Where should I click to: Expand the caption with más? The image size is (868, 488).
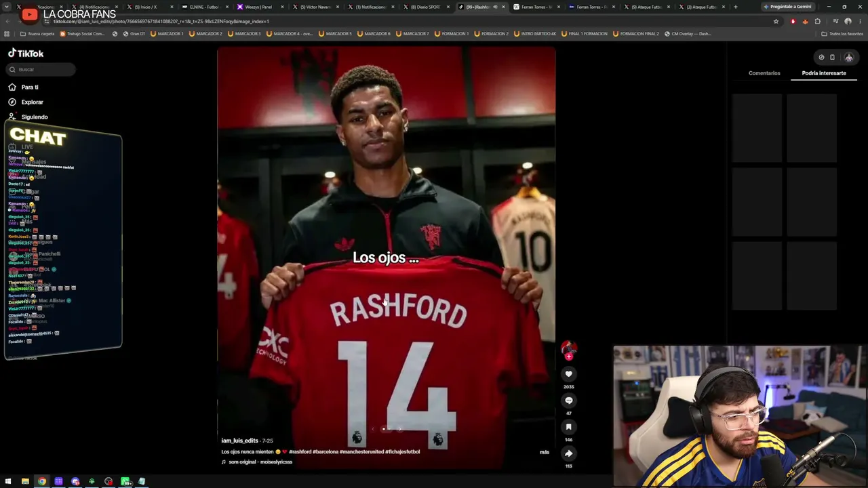tap(545, 452)
